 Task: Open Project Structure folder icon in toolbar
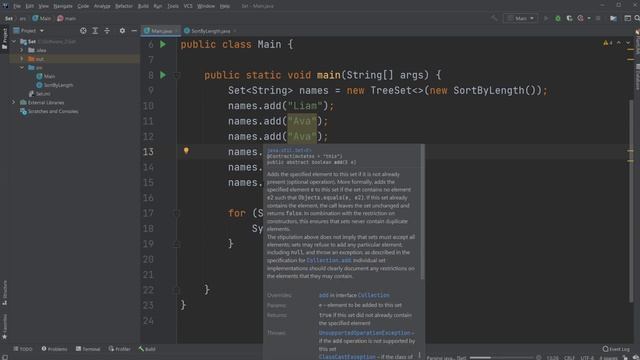613,18
